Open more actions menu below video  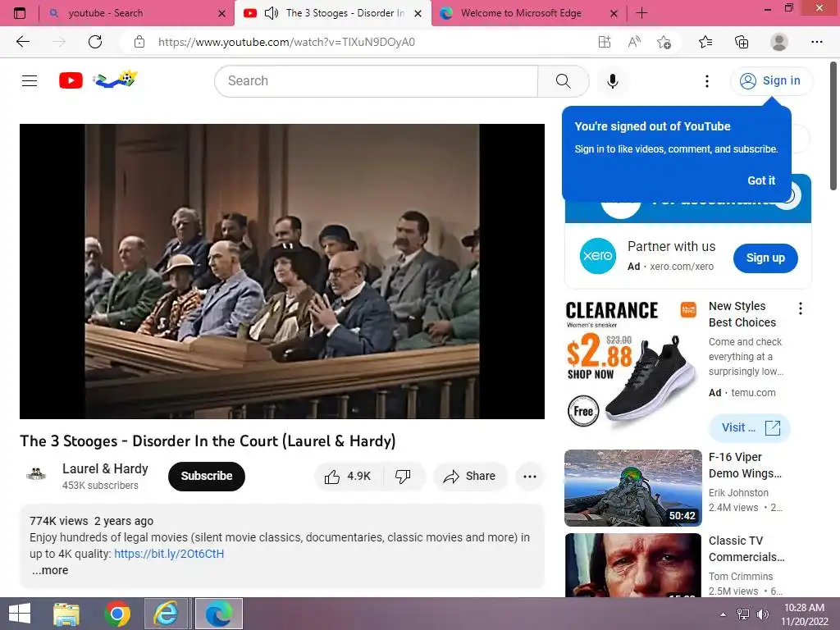(530, 477)
